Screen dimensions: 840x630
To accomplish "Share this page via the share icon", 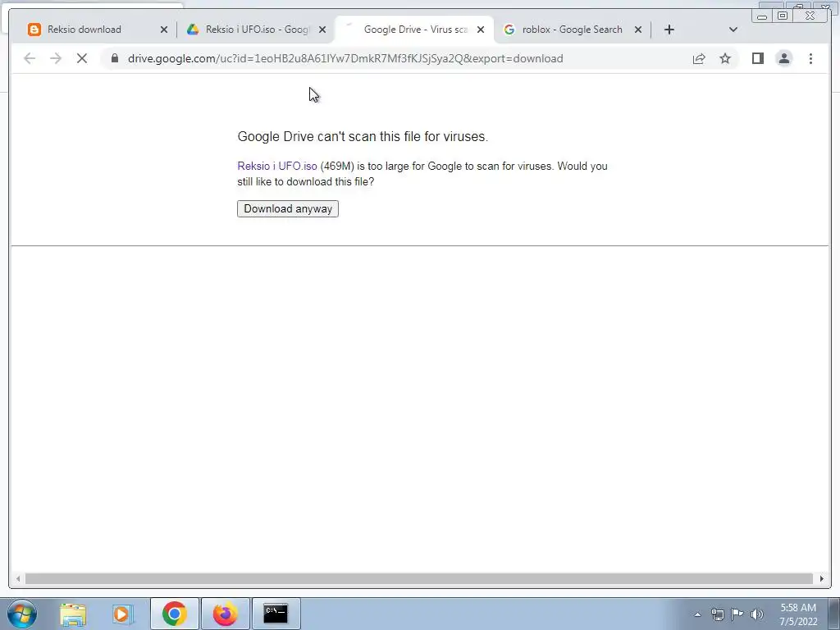I will (699, 58).
